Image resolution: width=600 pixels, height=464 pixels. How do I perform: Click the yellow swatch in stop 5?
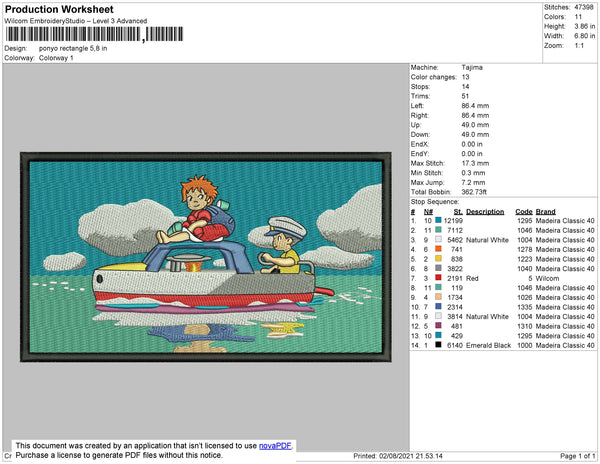(x=438, y=259)
